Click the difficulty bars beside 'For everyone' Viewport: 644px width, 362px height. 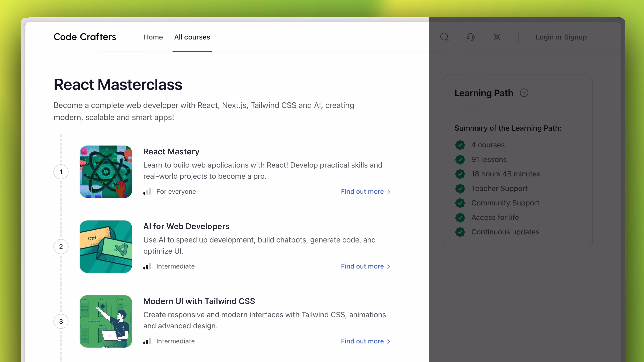(147, 192)
